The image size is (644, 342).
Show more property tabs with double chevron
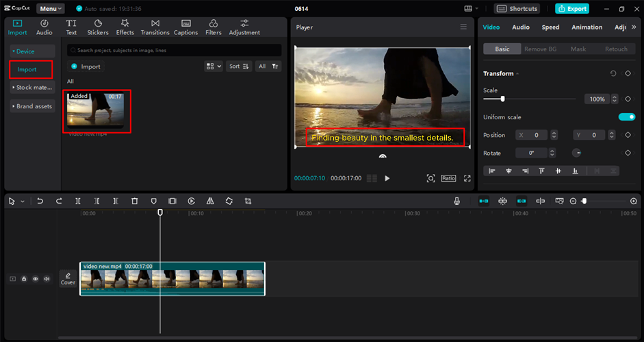click(x=634, y=27)
